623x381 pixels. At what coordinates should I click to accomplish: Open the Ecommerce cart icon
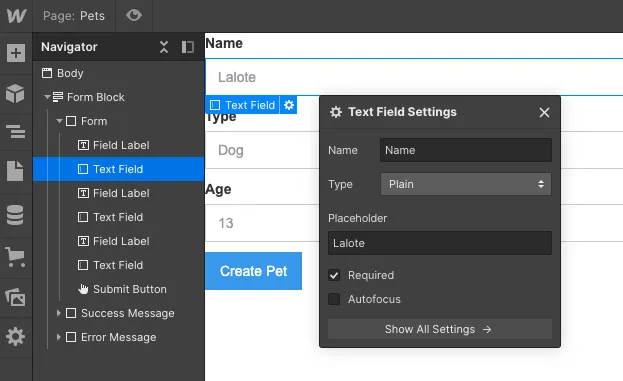click(x=15, y=257)
